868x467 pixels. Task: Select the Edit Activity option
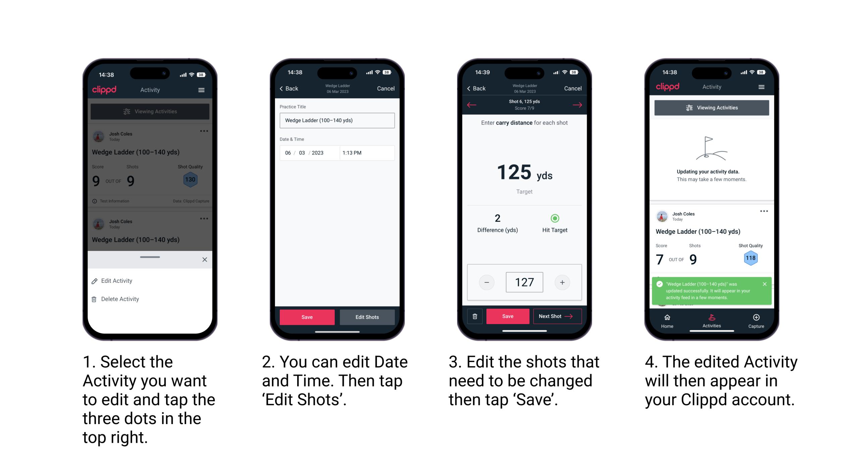click(117, 282)
